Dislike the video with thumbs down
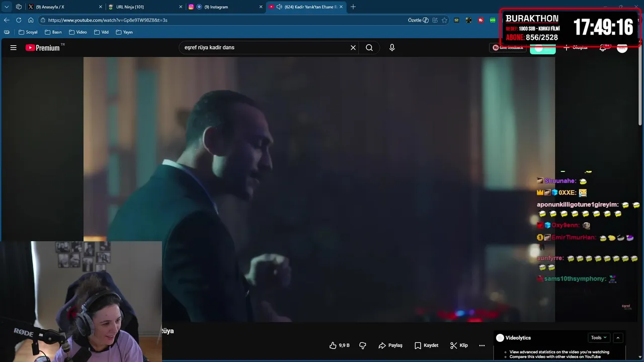Viewport: 644px width, 362px height. tap(363, 345)
